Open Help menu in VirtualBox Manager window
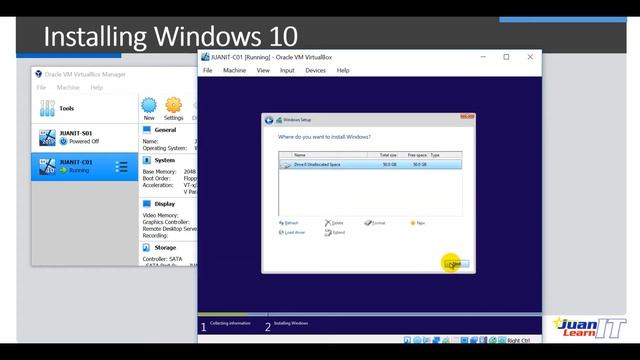Image resolution: width=640 pixels, height=360 pixels. click(97, 87)
